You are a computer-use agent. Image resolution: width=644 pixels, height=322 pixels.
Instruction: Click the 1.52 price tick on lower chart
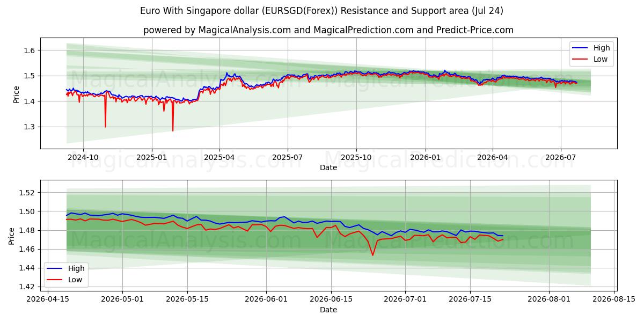pos(28,193)
